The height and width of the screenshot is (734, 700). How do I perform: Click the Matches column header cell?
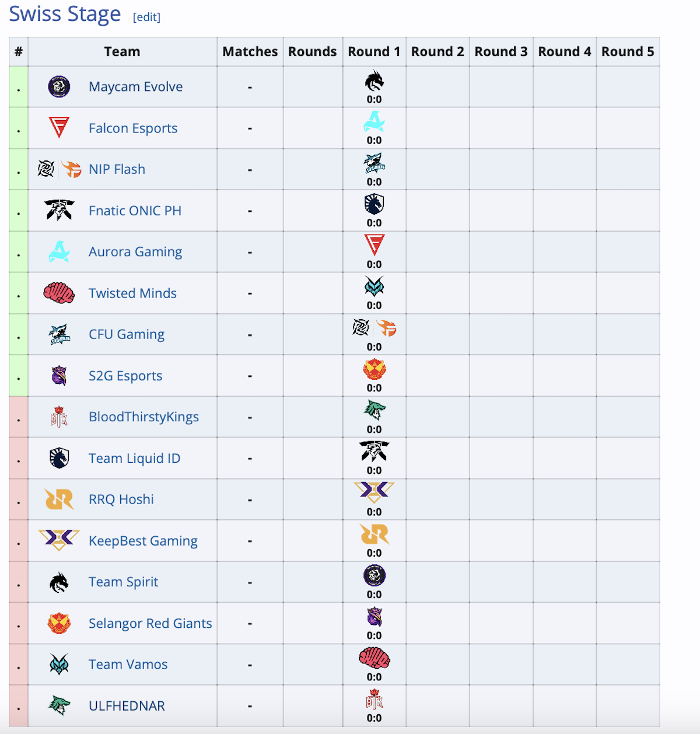[250, 51]
